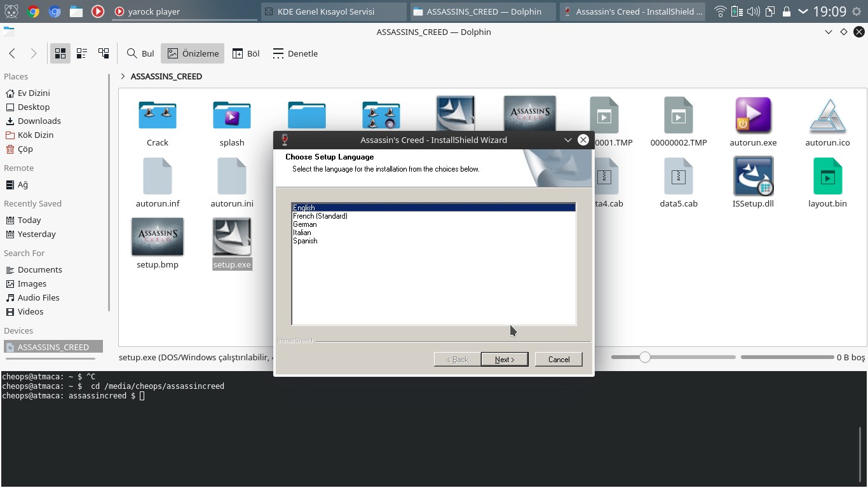Click Next in the InstallShield wizard
Image resolution: width=868 pixels, height=488 pixels.
(x=504, y=360)
